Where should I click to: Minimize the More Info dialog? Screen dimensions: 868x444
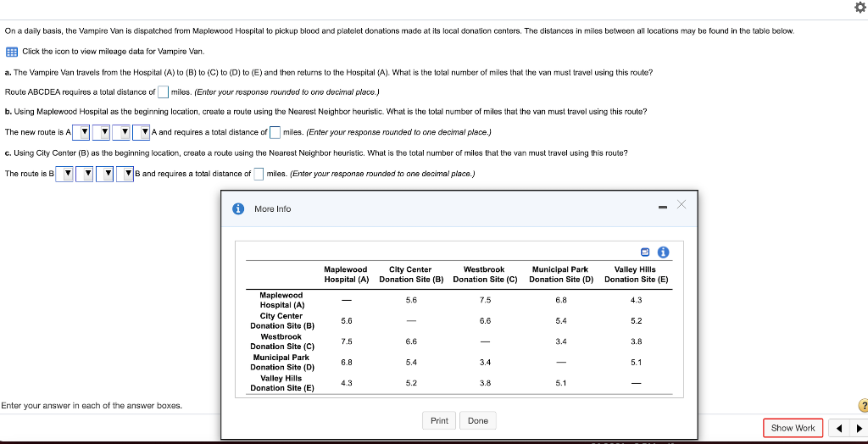[662, 208]
